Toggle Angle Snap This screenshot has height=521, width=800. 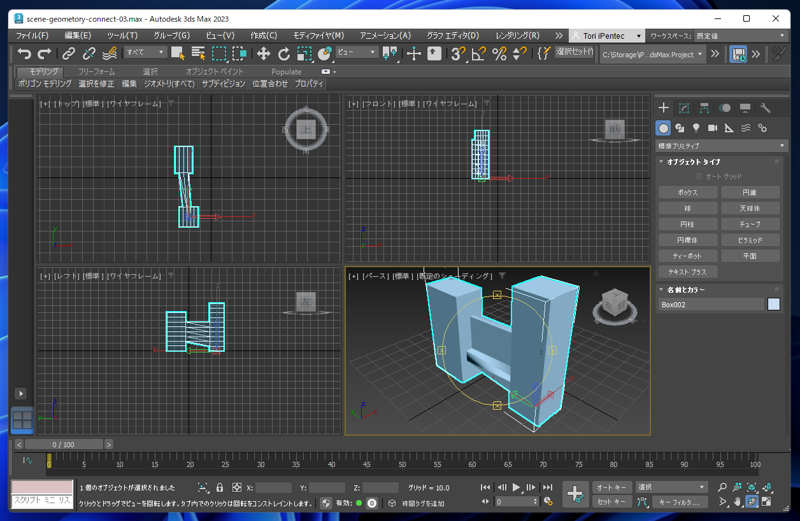pyautogui.click(x=479, y=54)
